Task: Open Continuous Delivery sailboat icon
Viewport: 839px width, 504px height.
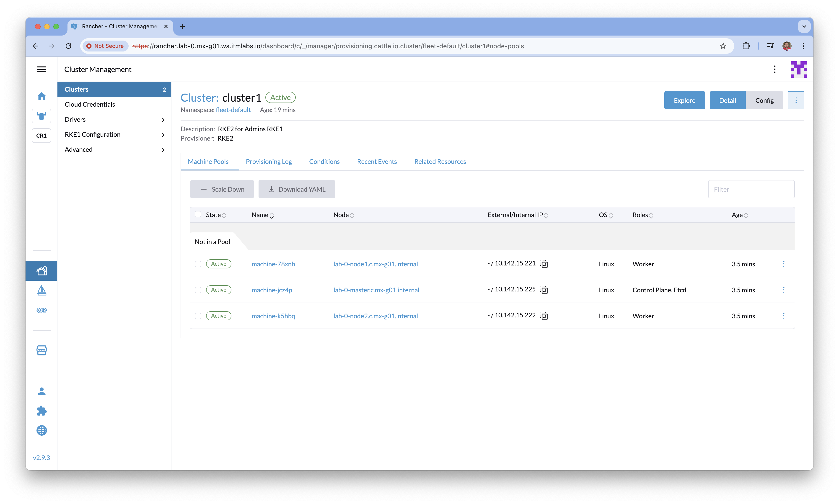Action: (41, 290)
